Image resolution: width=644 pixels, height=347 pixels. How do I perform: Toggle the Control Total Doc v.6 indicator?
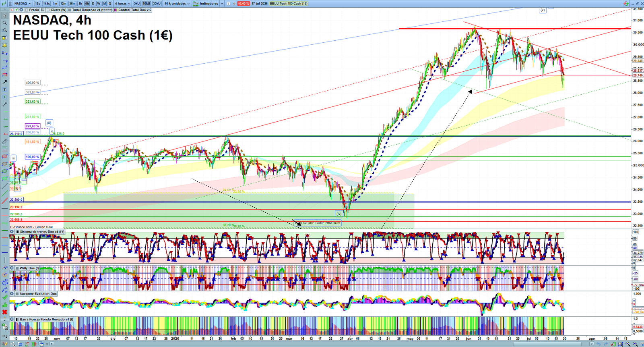(x=116, y=10)
